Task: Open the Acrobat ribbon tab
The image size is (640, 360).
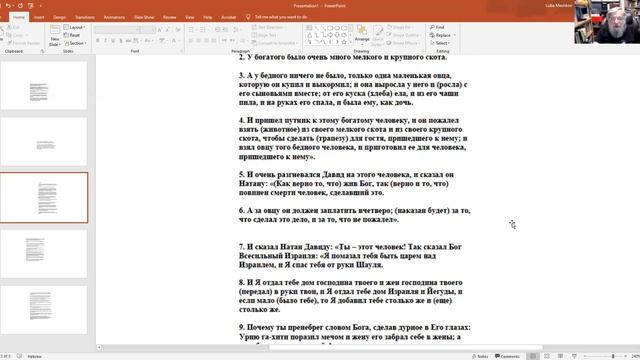Action: (229, 17)
